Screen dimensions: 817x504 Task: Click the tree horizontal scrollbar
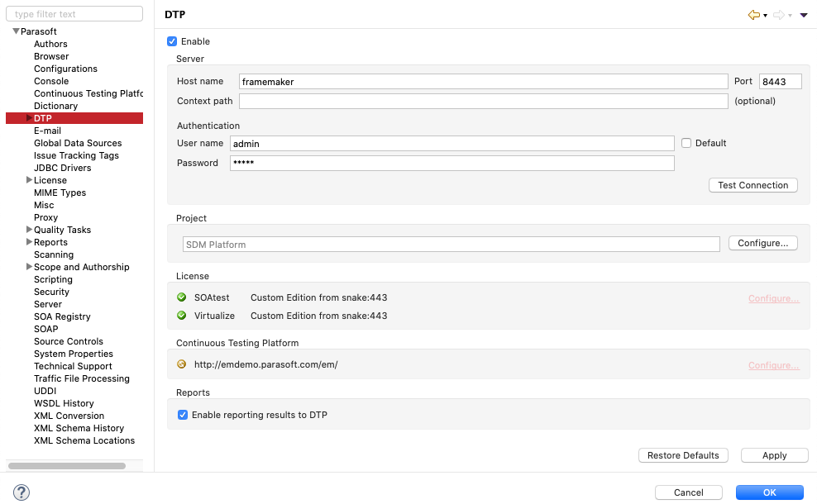67,466
